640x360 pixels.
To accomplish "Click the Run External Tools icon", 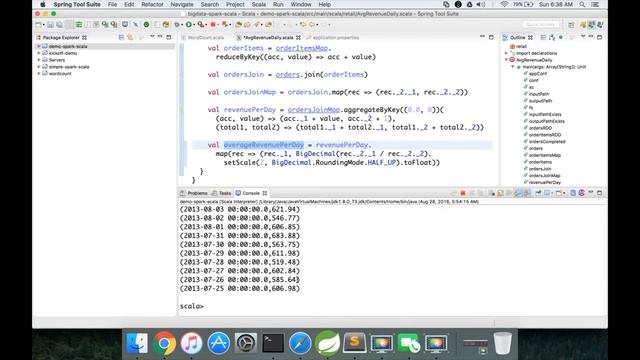I will pyautogui.click(x=201, y=25).
